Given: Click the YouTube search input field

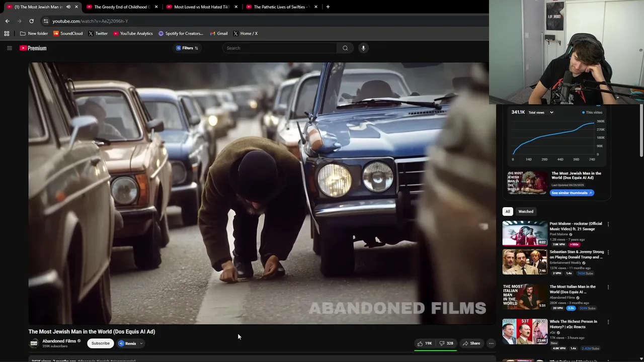Looking at the screenshot, I should point(280,48).
